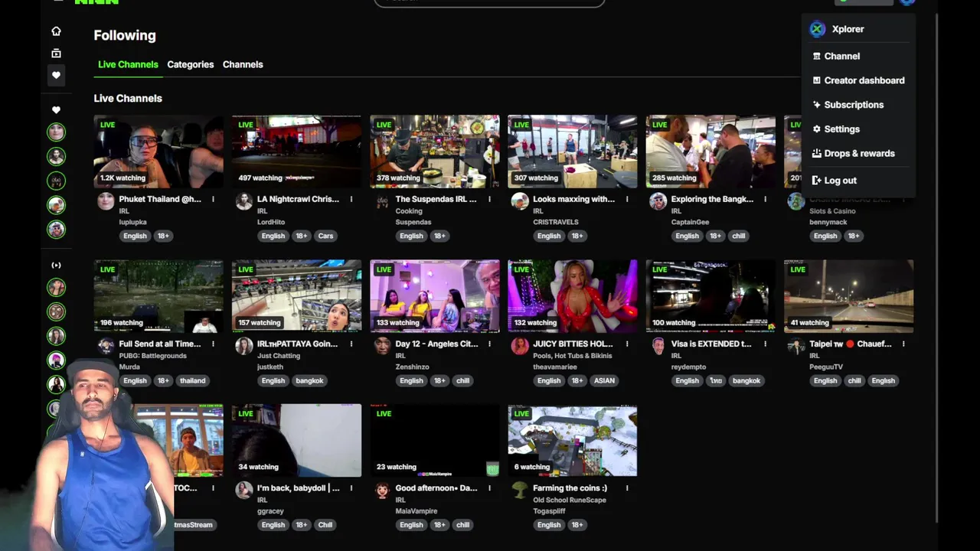Open Creator dashboard from the profile menu
Image resolution: width=980 pixels, height=551 pixels.
(x=857, y=80)
